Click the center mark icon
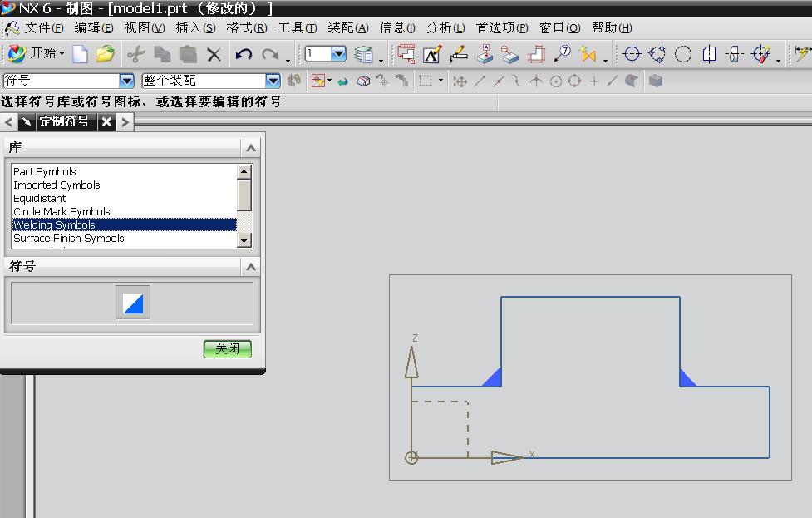 tap(632, 54)
